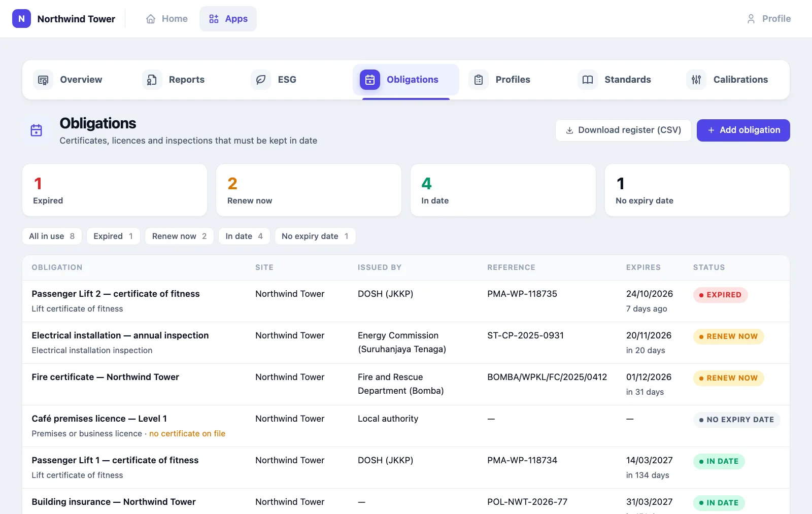Click the ESG leaf icon
812x514 pixels.
pos(261,80)
